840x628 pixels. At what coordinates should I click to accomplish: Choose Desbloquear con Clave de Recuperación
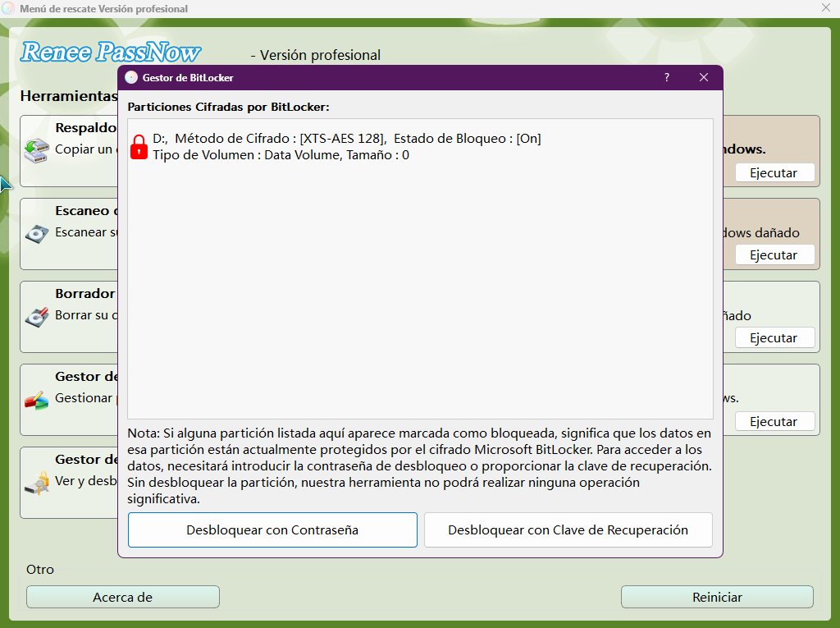pos(568,529)
